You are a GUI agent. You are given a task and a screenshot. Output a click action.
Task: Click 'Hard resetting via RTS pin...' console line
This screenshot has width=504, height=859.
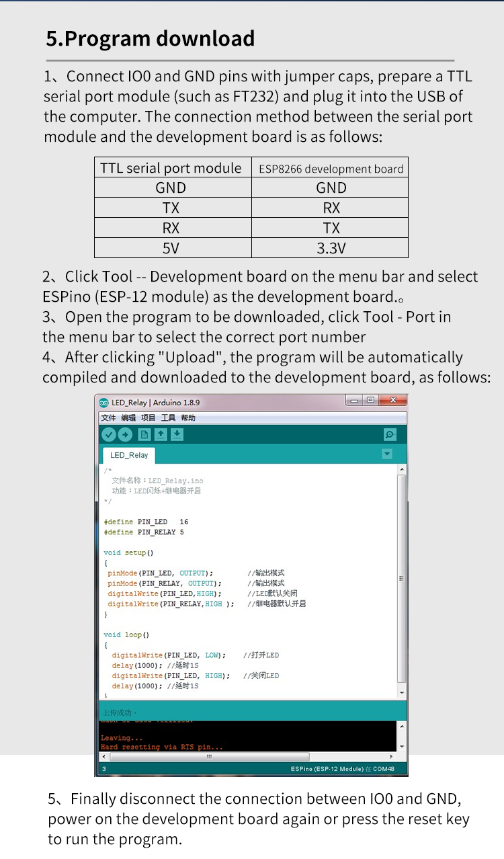(x=161, y=747)
